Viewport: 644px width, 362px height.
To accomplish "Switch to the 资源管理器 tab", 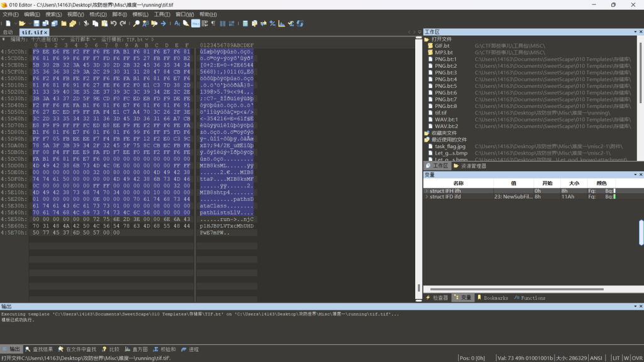I will [470, 167].
